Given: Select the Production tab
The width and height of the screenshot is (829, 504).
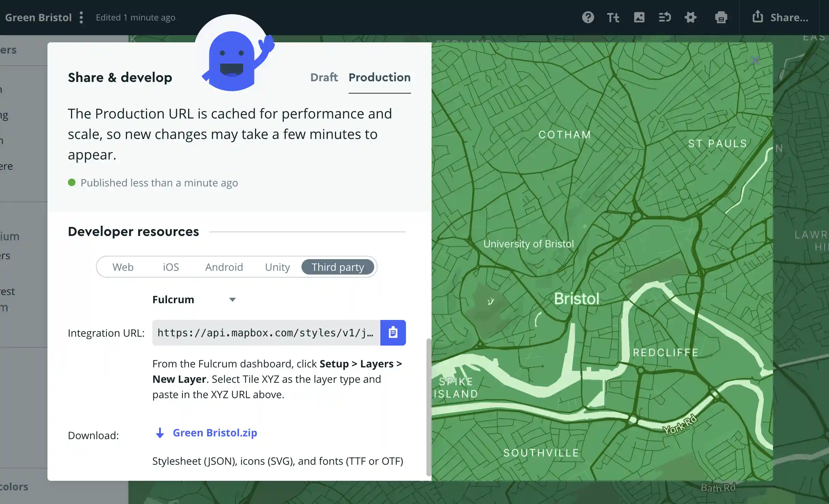Looking at the screenshot, I should click(379, 77).
